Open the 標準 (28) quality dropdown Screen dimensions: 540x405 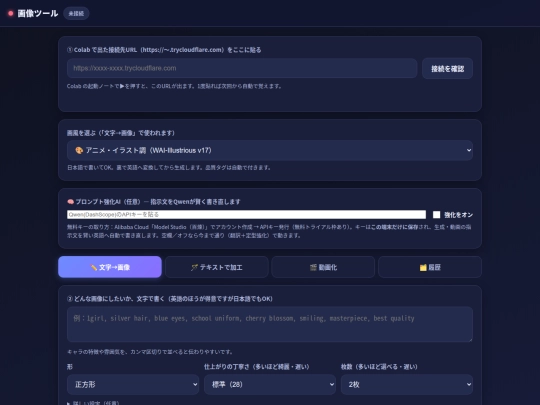270,384
